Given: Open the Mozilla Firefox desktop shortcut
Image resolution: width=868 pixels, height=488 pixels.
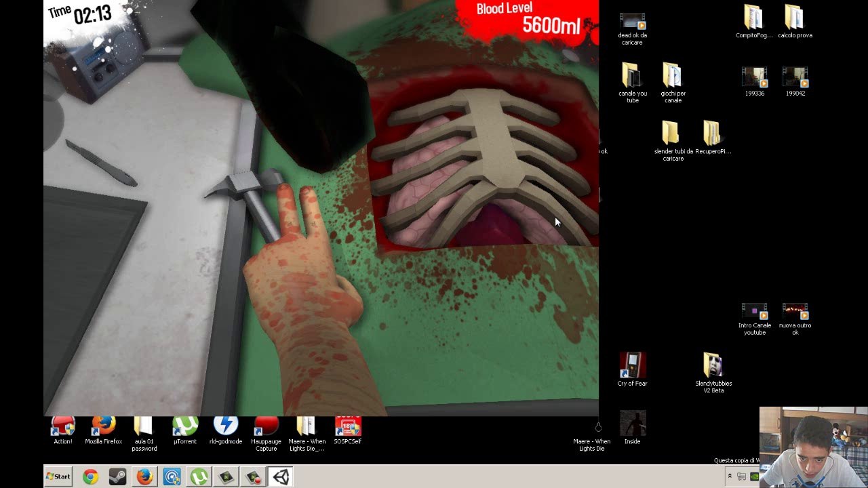Looking at the screenshot, I should tap(103, 431).
